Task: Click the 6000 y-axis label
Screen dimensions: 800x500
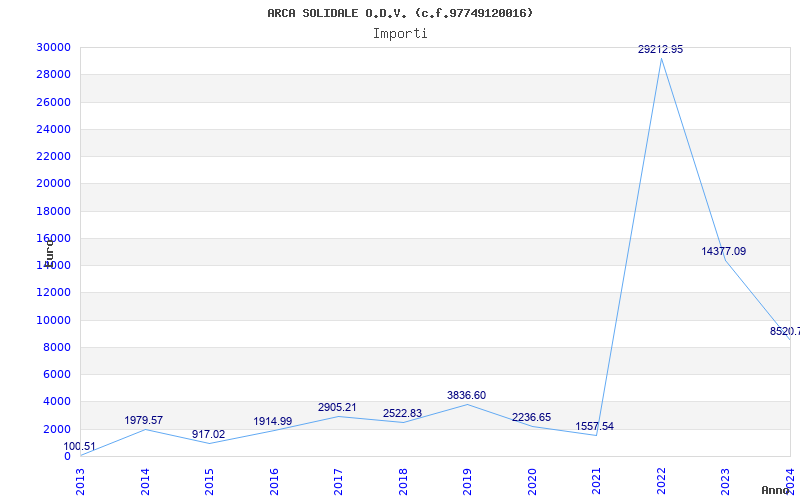Action: tap(56, 374)
